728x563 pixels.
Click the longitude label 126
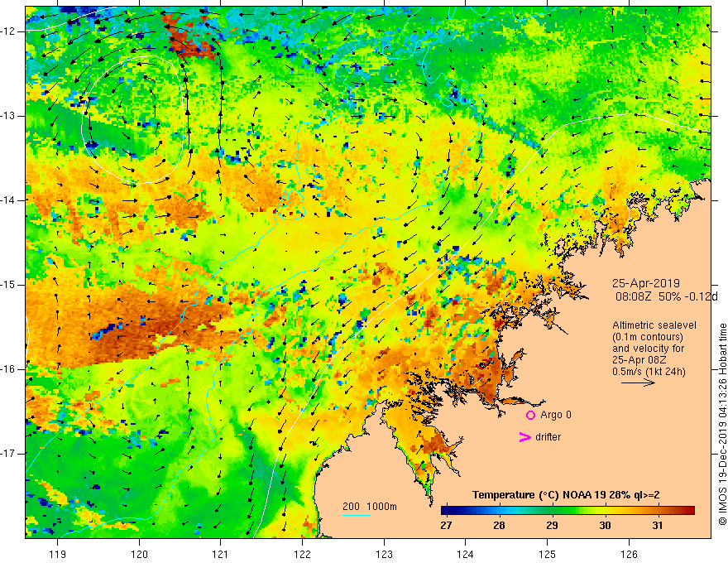(x=629, y=554)
